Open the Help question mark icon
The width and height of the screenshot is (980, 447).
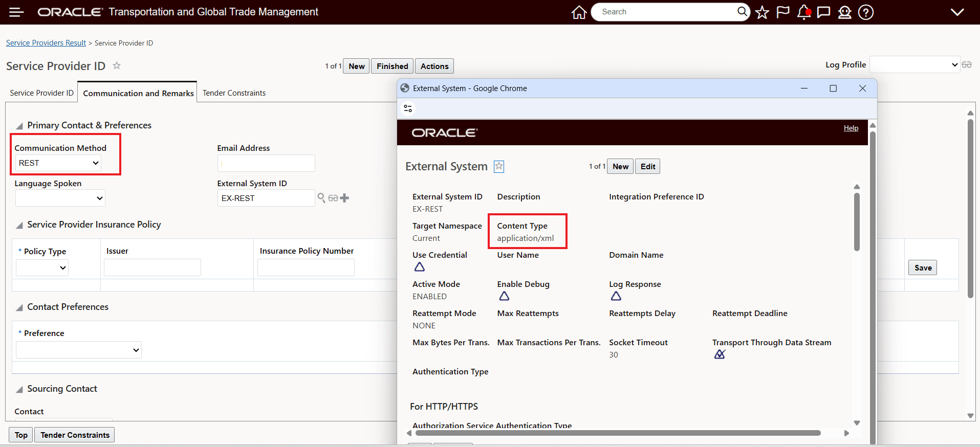coord(865,12)
